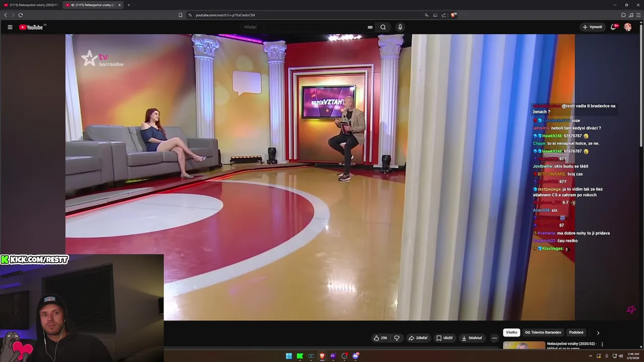
Task: Go back in browser history
Action: coord(6,15)
